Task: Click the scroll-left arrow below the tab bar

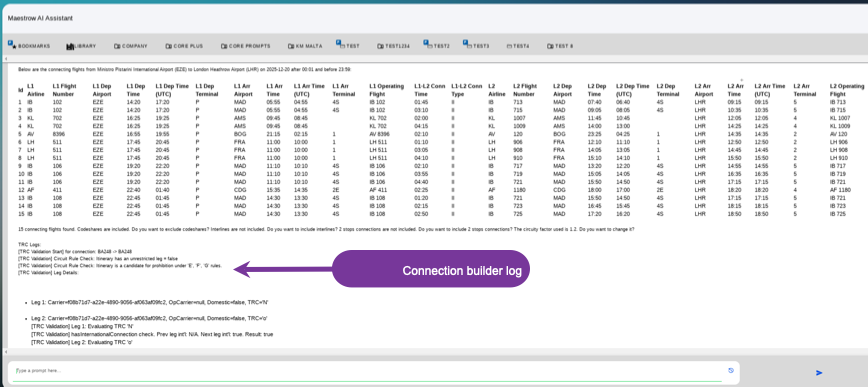Action: pos(6,59)
